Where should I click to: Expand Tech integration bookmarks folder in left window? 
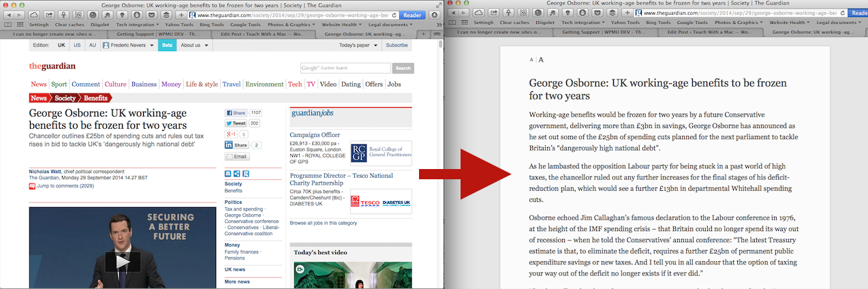[x=137, y=24]
